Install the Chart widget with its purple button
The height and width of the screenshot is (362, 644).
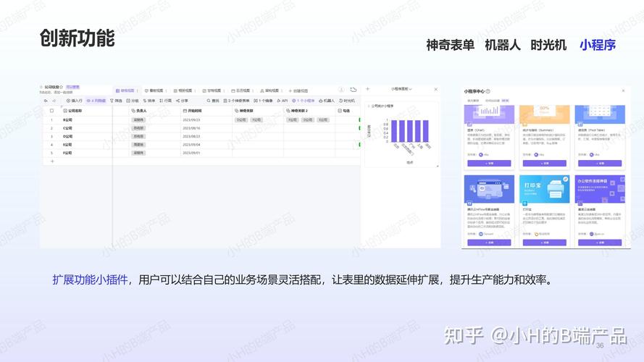pos(489,164)
